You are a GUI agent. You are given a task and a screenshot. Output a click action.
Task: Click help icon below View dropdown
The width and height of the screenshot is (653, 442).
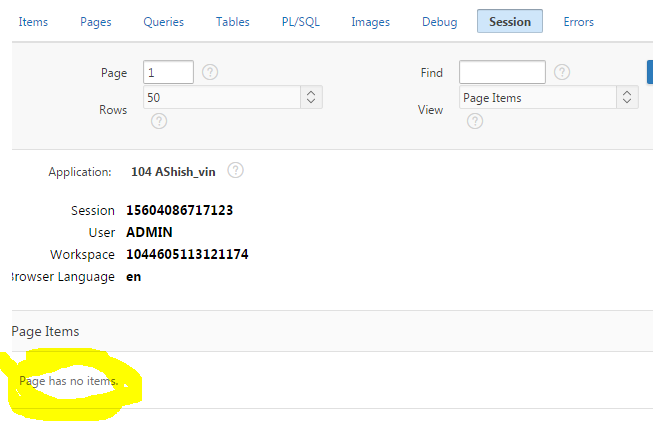(475, 121)
